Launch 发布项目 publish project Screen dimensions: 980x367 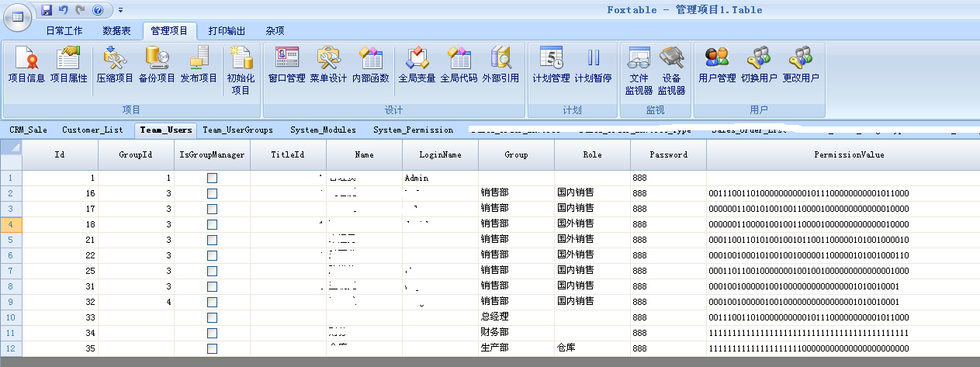tap(199, 65)
